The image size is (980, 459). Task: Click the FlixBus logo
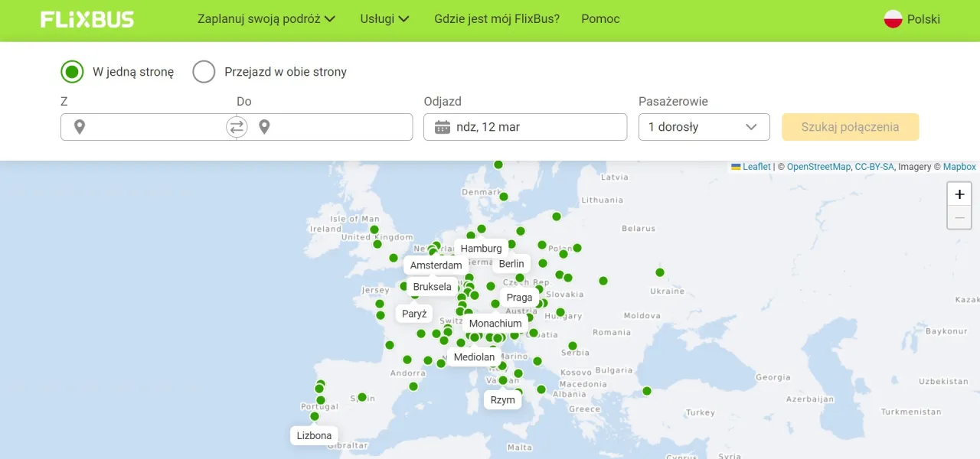click(87, 19)
